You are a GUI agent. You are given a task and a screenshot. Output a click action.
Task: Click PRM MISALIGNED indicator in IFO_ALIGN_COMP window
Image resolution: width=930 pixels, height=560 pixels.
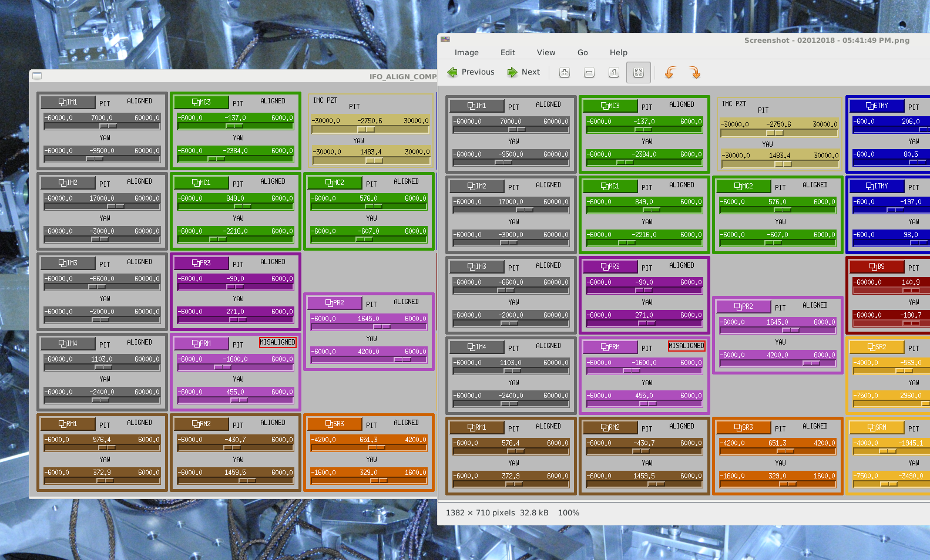click(278, 342)
